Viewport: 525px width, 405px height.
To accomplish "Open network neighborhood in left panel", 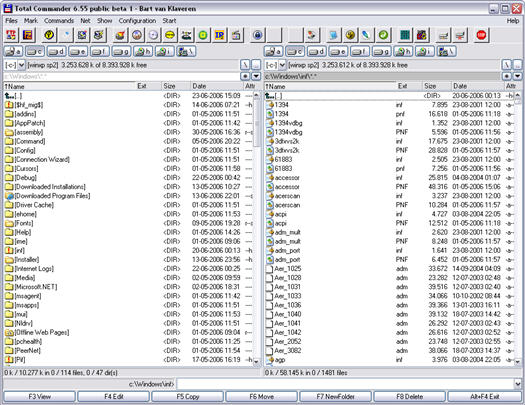I will (x=186, y=52).
